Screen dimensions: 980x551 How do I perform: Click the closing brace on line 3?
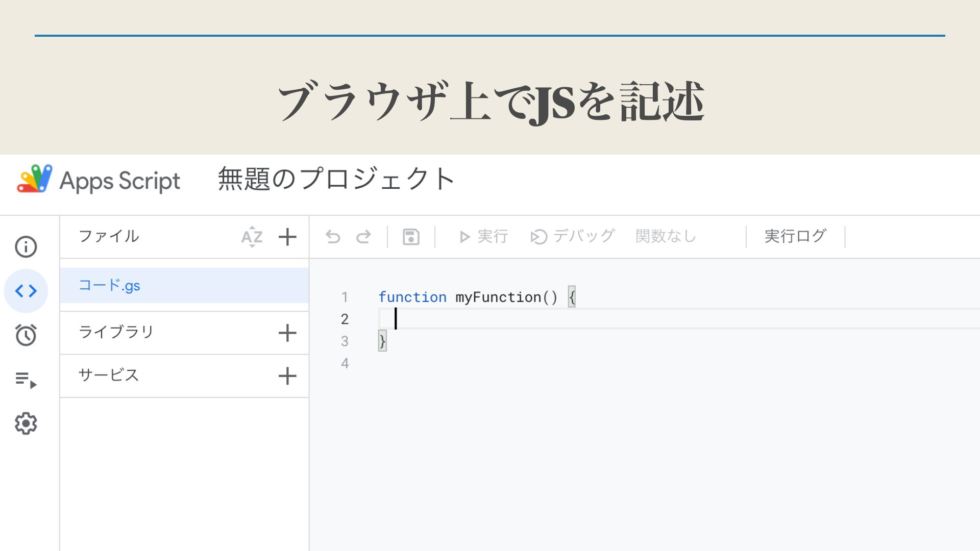click(382, 341)
